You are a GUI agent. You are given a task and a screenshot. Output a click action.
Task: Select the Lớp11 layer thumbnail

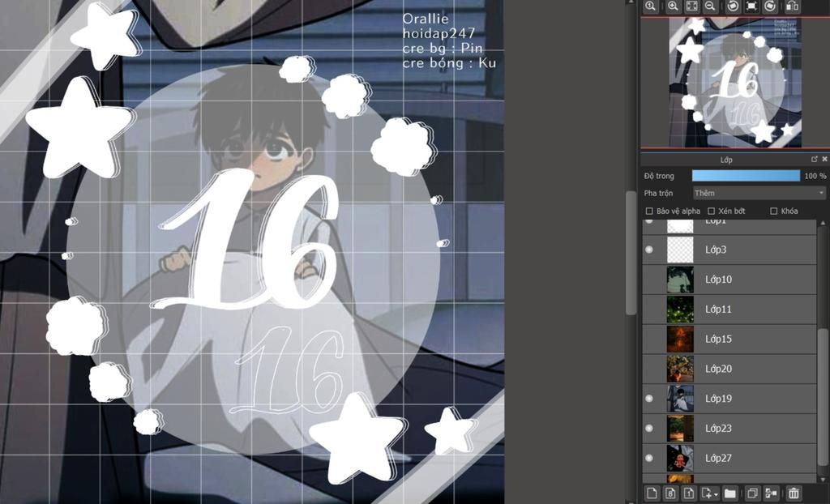680,310
